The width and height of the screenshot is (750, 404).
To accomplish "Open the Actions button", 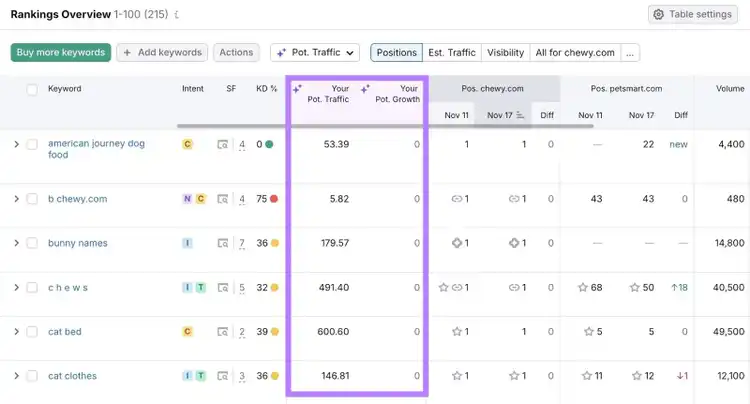I will [236, 53].
